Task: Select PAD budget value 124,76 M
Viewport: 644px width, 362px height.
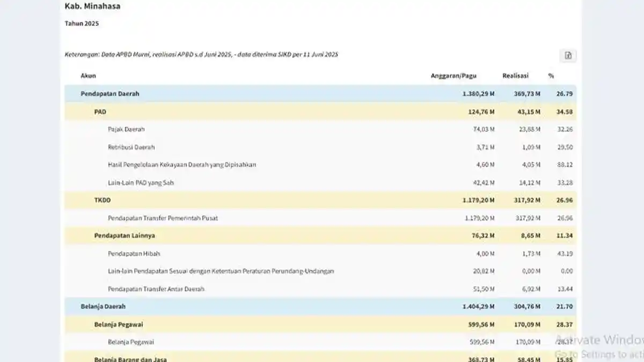Action: coord(481,112)
